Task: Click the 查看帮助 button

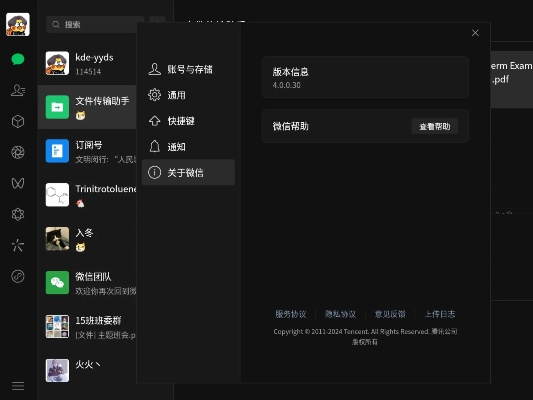Action: [434, 126]
